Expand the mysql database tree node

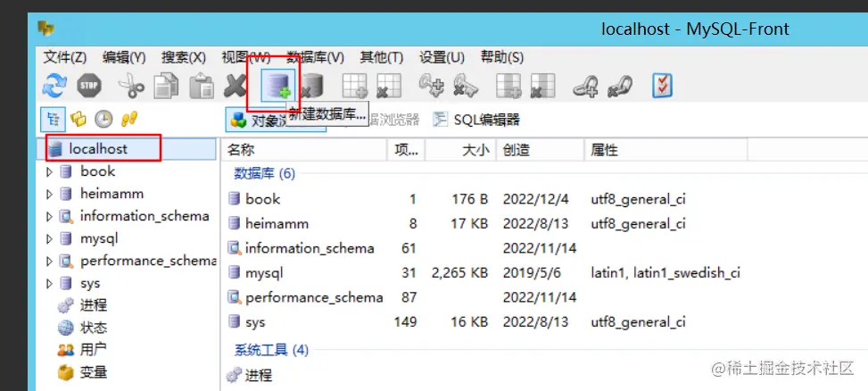tap(49, 239)
